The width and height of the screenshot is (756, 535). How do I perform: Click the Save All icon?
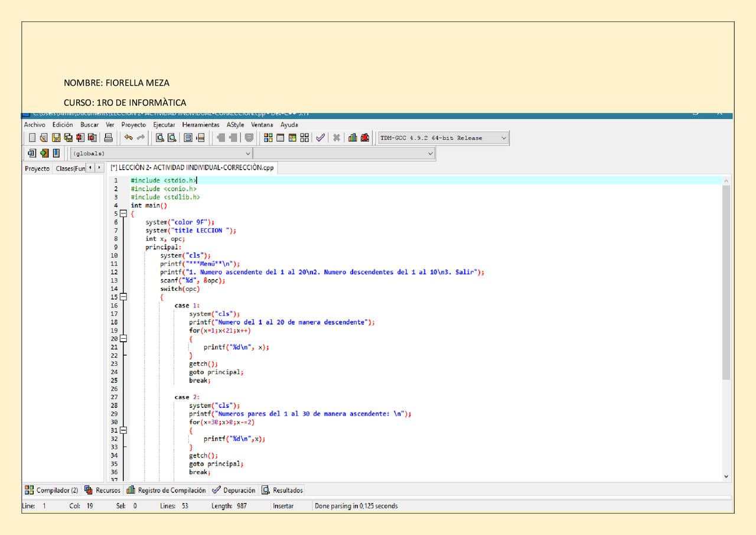(x=68, y=138)
